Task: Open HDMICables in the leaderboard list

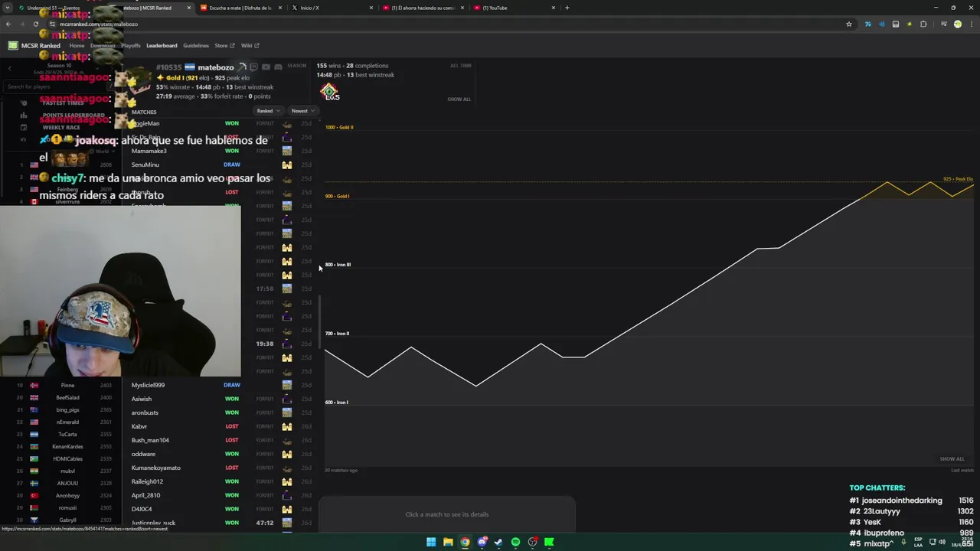Action: 67,458
